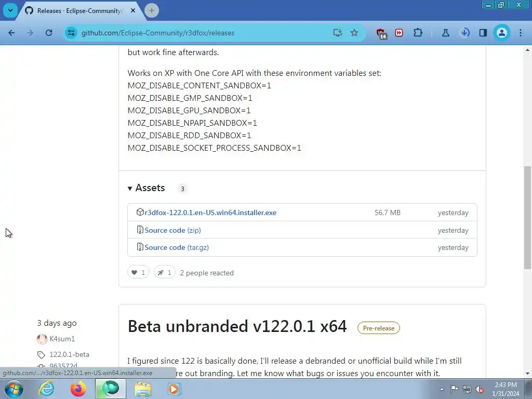Screen dimensions: 532x399
Task: Click the package icon beside installer exe
Action: 140,212
